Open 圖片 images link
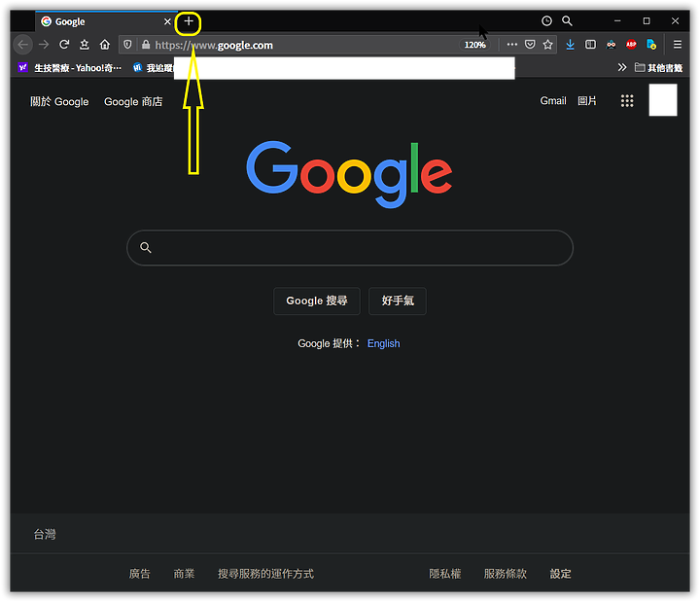The image size is (700, 602). pos(587,101)
